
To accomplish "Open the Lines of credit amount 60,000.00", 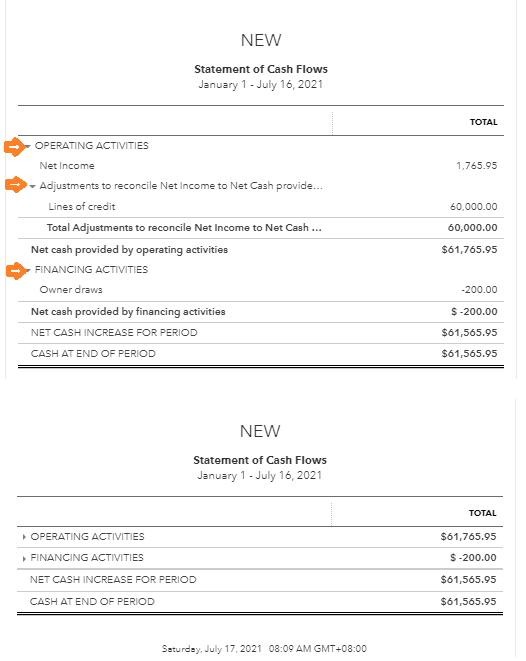I will click(473, 207).
